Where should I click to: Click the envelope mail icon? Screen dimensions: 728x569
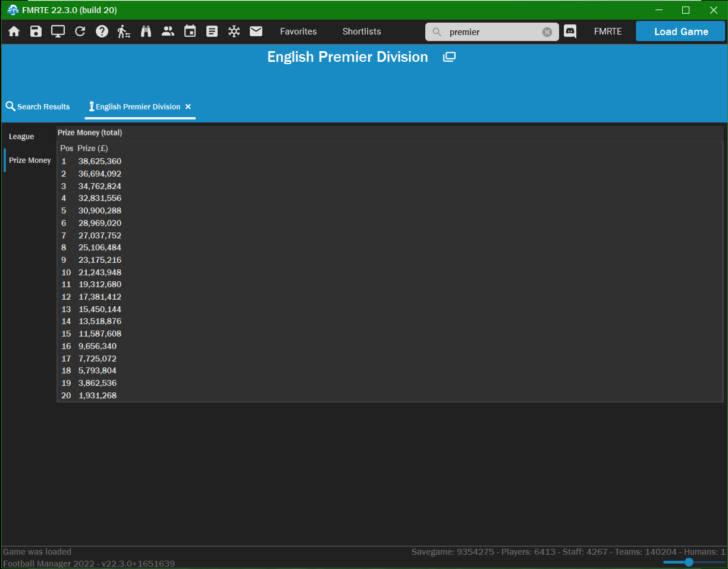[x=256, y=32]
